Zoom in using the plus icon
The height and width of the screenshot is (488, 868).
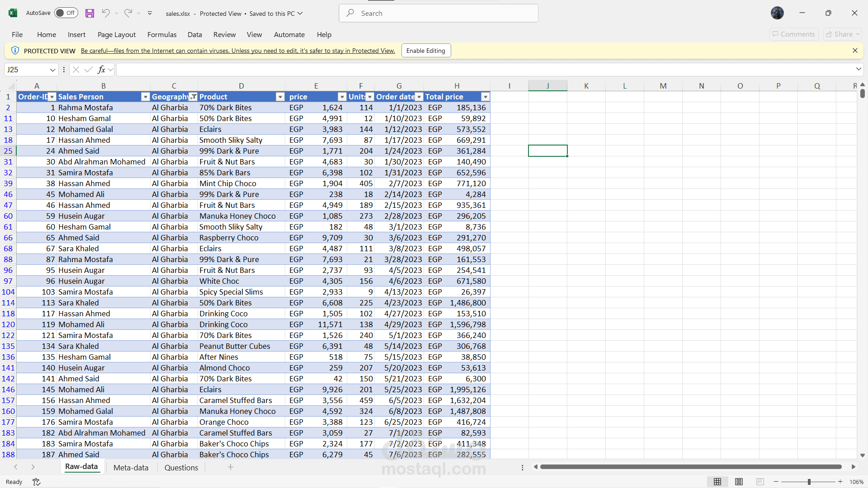point(840,482)
